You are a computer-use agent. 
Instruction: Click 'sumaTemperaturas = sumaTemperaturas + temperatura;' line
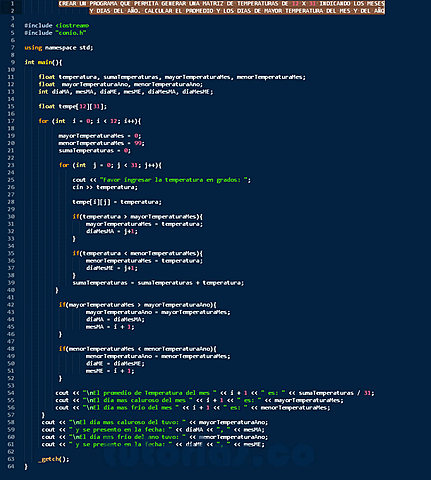click(x=158, y=283)
